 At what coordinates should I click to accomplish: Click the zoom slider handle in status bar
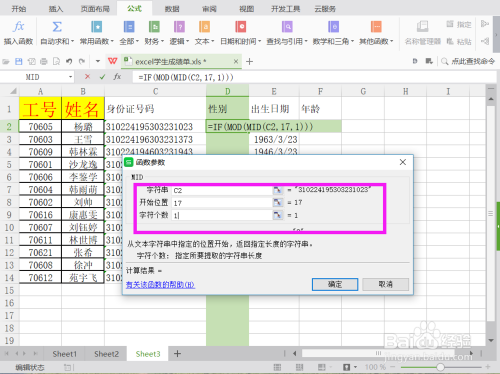pyautogui.click(x=440, y=367)
